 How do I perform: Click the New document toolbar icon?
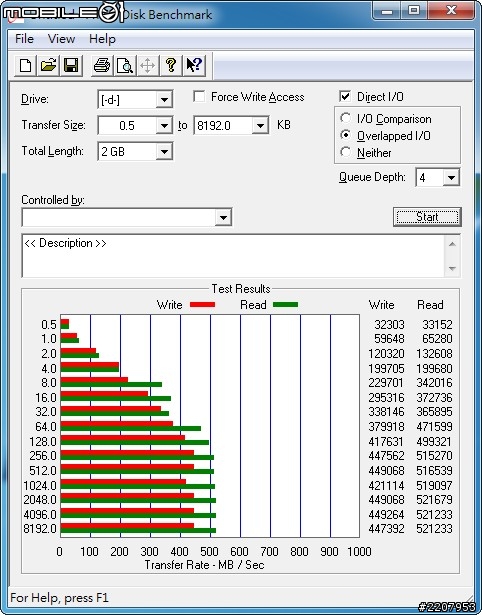[25, 66]
